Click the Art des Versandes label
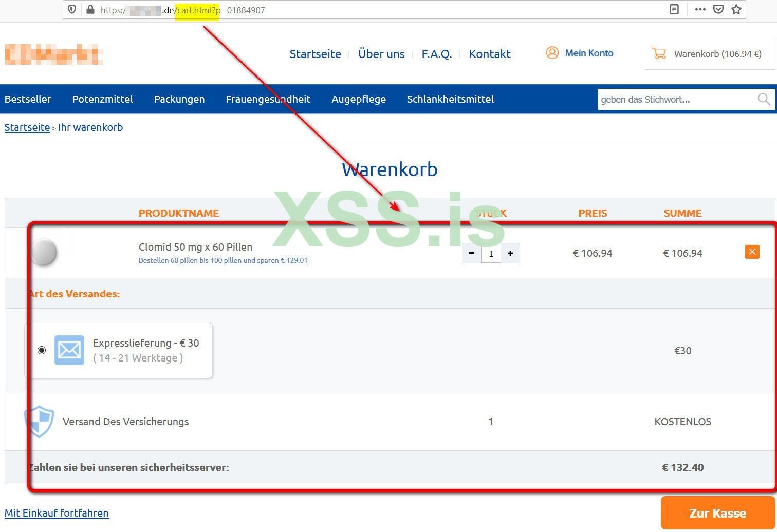This screenshot has height=532, width=777. [74, 294]
